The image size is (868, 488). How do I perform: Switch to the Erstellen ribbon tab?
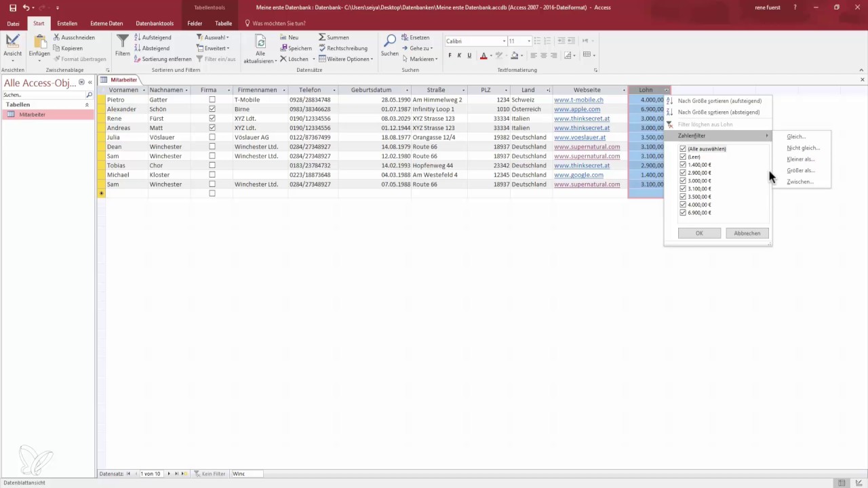tap(67, 23)
